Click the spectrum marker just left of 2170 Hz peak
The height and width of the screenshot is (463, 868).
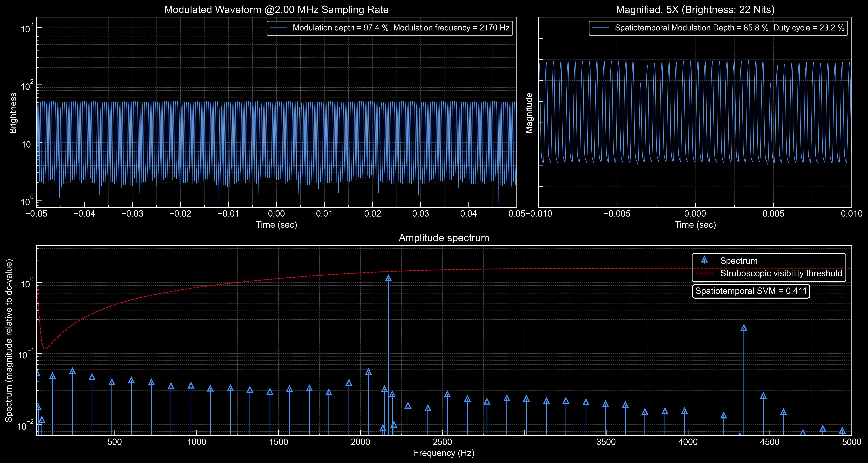(384, 389)
